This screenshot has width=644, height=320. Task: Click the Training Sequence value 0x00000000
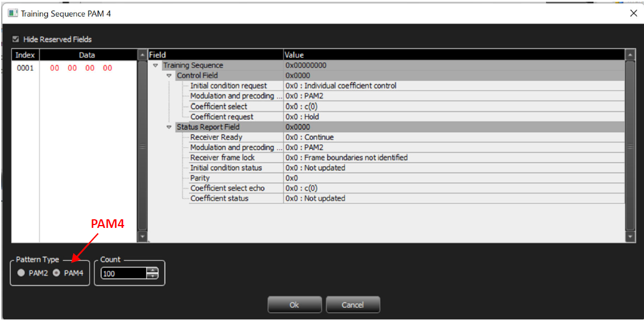pyautogui.click(x=306, y=65)
